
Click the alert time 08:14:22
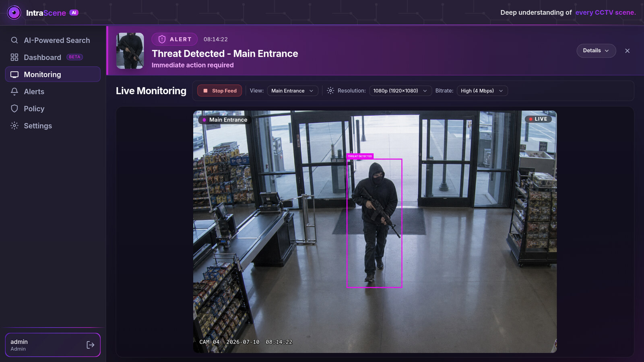point(216,39)
